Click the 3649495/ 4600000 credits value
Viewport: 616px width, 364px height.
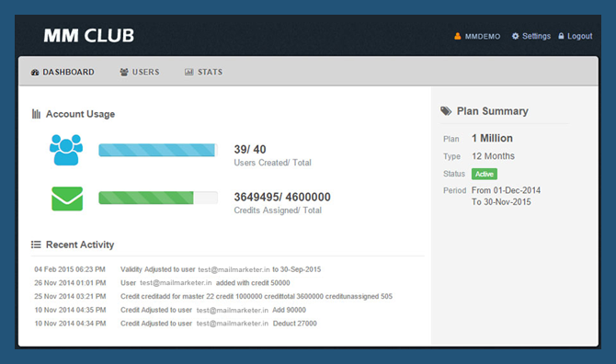tap(282, 197)
